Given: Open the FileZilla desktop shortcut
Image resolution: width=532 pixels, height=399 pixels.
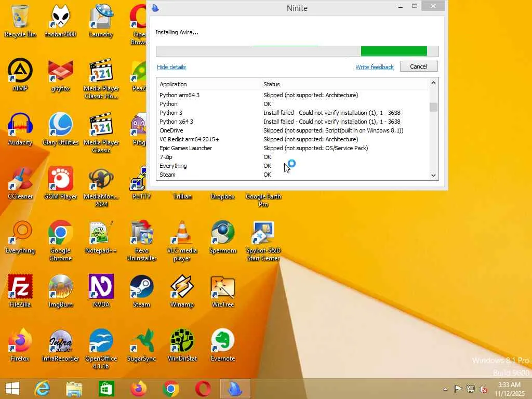Looking at the screenshot, I should coord(20,291).
